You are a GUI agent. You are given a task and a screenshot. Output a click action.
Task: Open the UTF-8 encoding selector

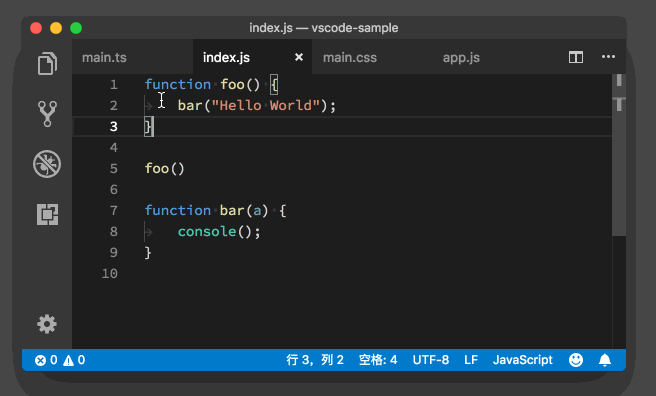pos(431,360)
